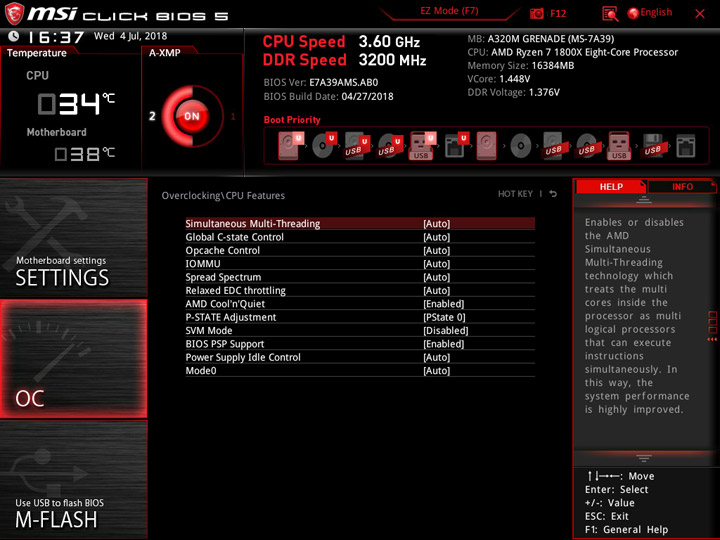This screenshot has height=540, width=720.
Task: Select the legacy USB key boot icon
Action: (x=619, y=146)
